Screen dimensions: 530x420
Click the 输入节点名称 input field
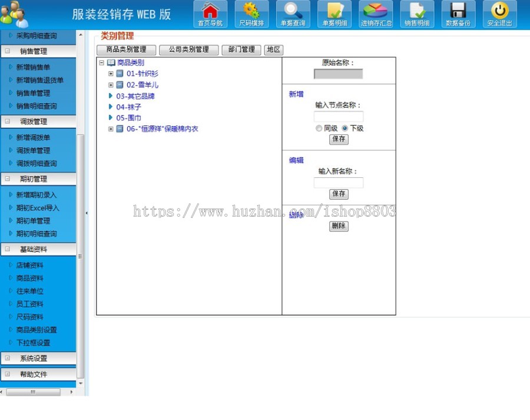(339, 116)
